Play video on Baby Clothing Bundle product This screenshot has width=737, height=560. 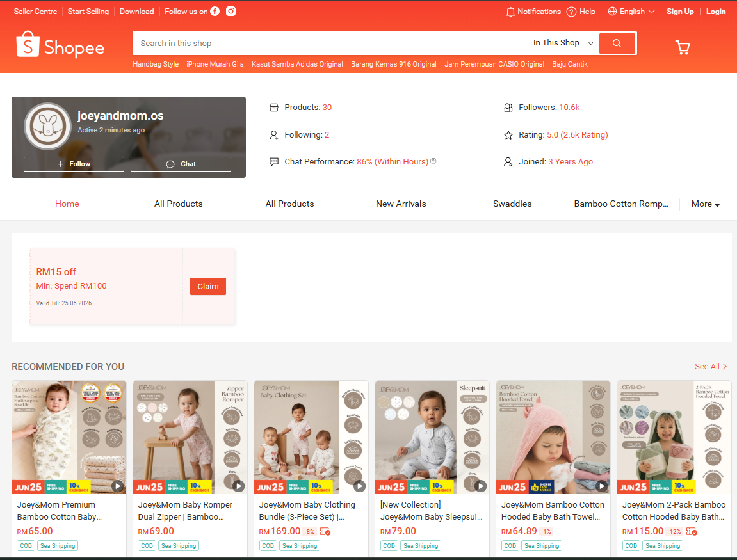(360, 486)
